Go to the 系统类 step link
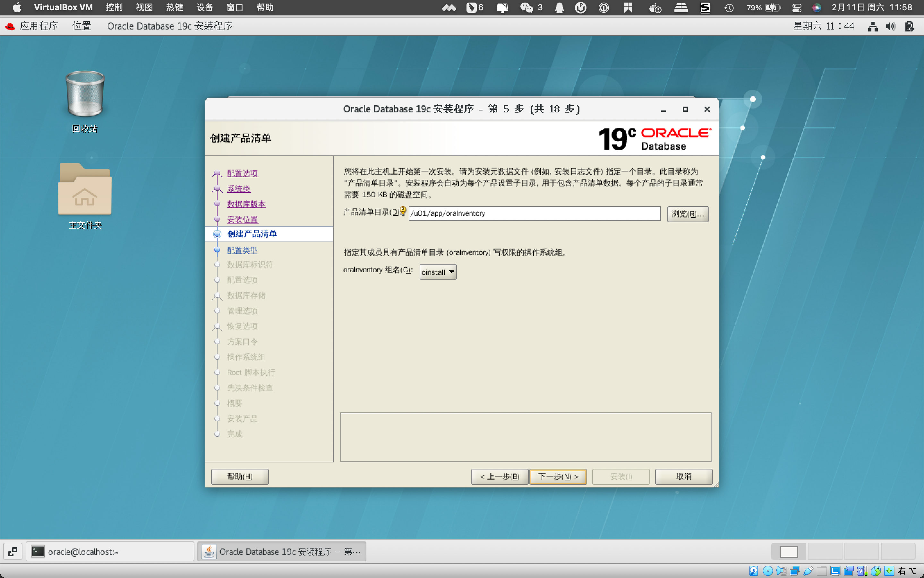 pyautogui.click(x=239, y=189)
